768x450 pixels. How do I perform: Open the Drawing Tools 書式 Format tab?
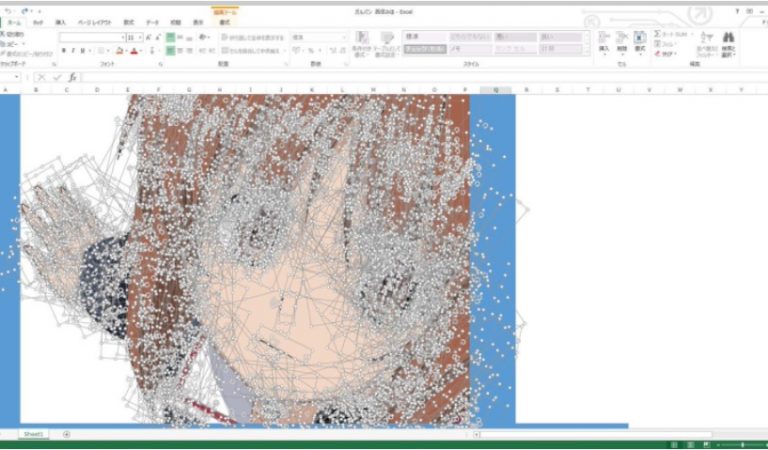pyautogui.click(x=224, y=23)
